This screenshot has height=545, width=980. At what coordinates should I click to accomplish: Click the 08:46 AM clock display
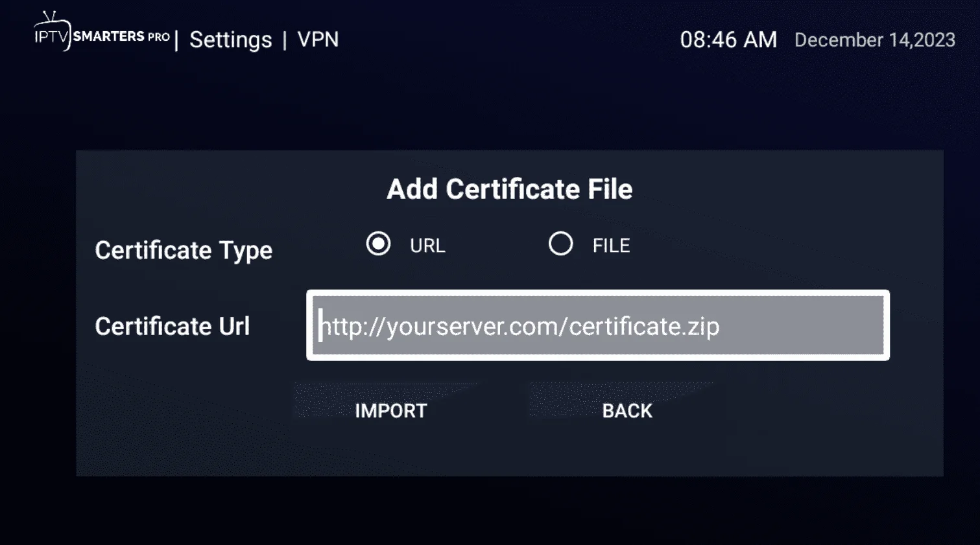coord(728,40)
